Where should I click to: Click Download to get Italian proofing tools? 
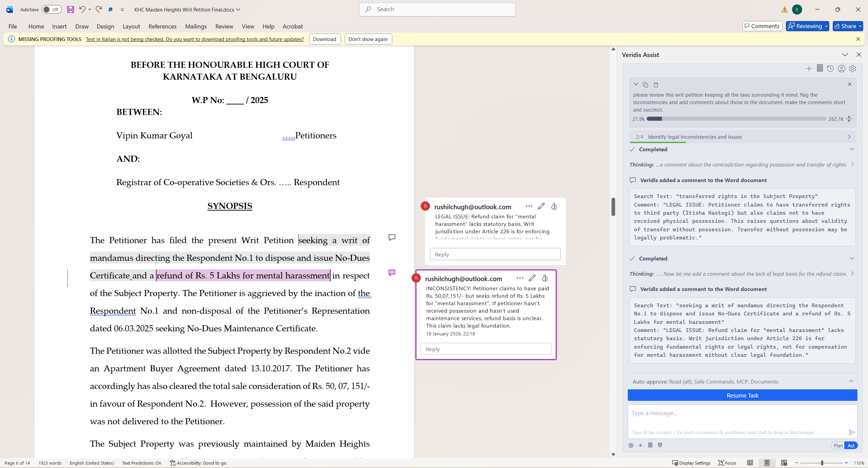click(x=324, y=39)
